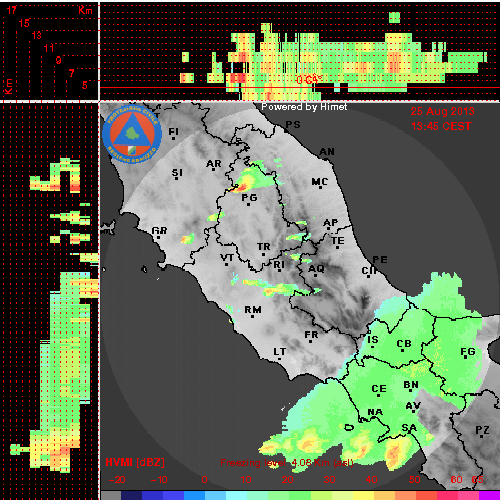
Task: Click the 5 km altitude scale label
Action: [x=85, y=85]
